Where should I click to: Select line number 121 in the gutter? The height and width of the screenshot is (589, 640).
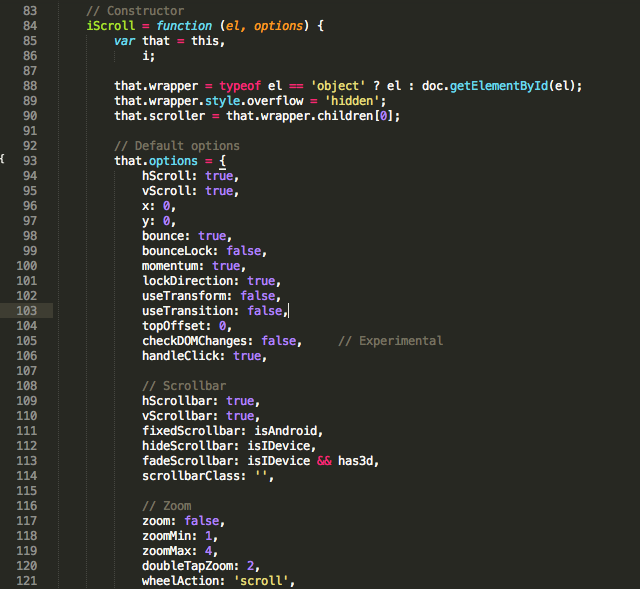click(x=29, y=580)
